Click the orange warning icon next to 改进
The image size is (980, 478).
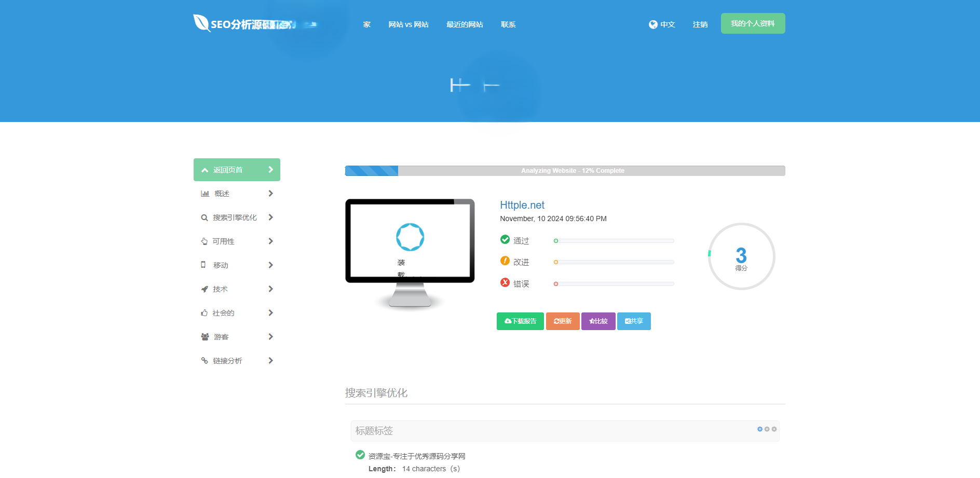pos(505,261)
